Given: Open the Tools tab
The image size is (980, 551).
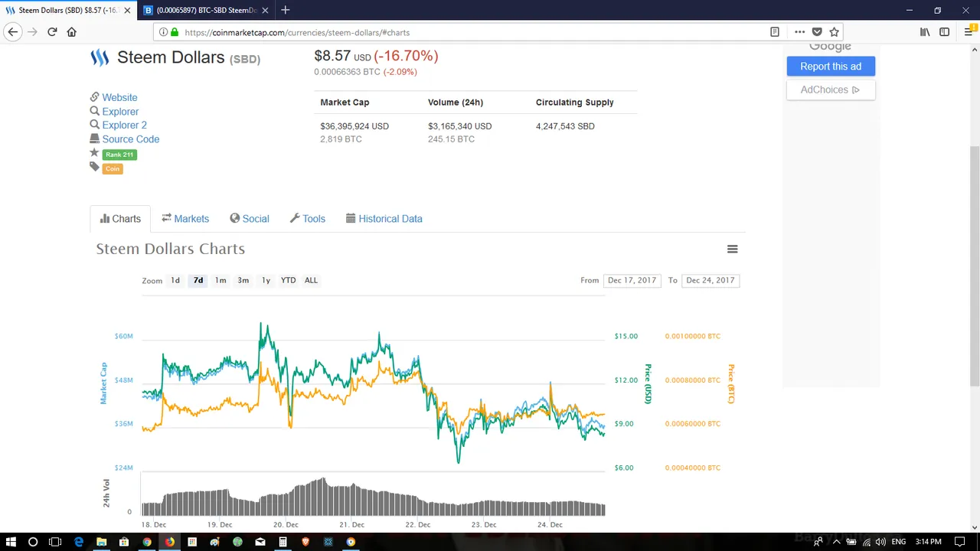Looking at the screenshot, I should (308, 219).
